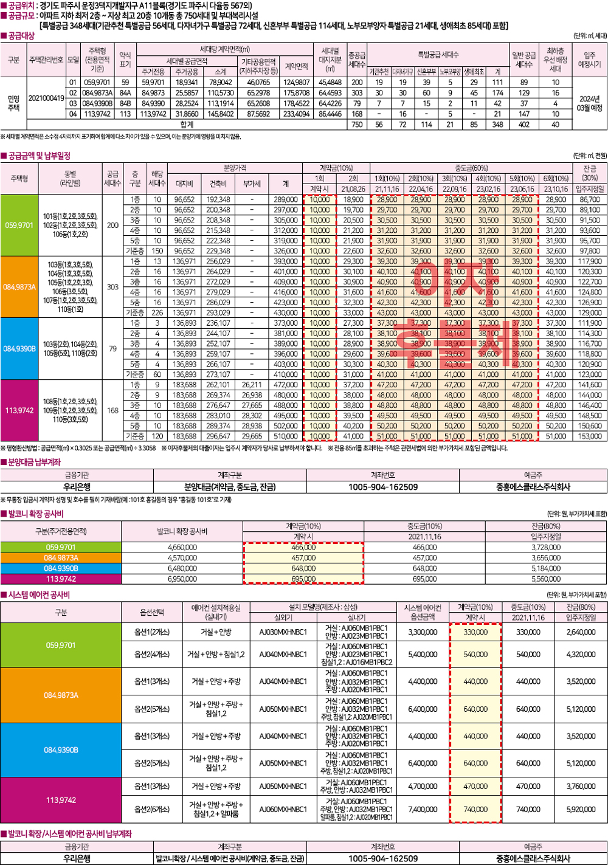Click the blue 084.9390B cell in price table

point(20,348)
